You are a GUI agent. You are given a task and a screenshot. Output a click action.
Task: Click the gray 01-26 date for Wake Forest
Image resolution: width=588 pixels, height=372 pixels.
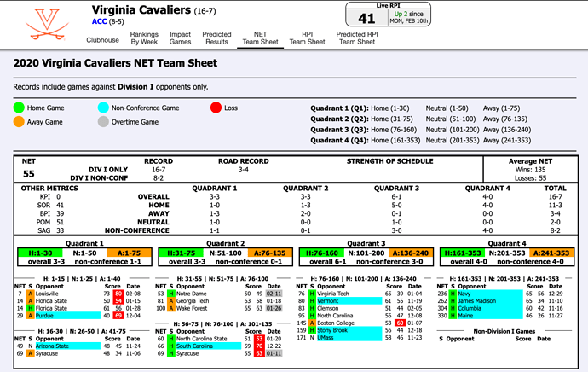pos(274,308)
